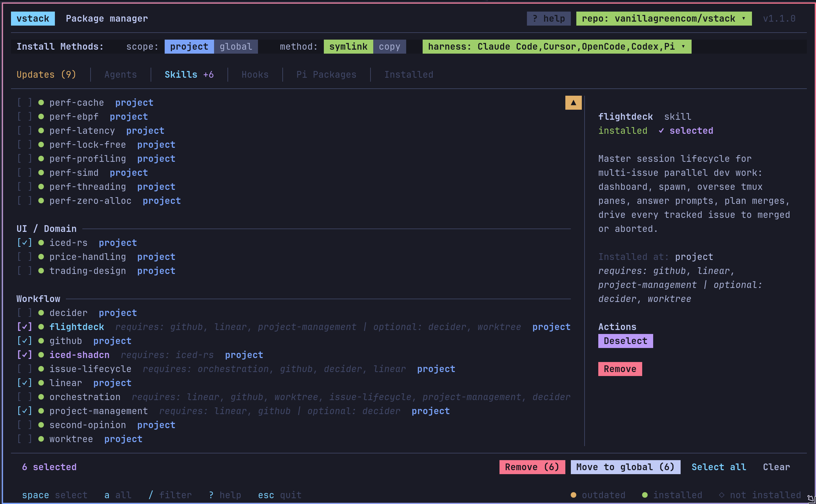Choose copy install method

coord(389,47)
